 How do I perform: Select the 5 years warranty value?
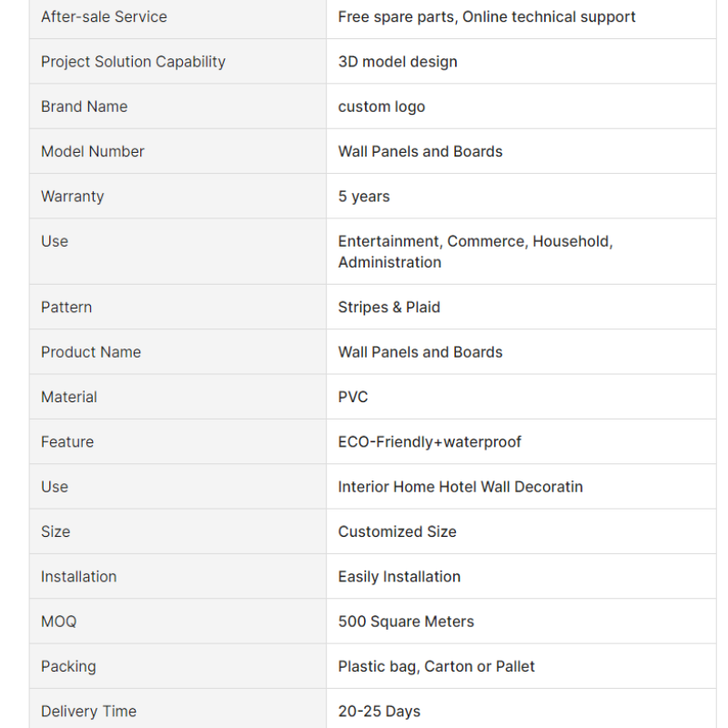pos(363,197)
